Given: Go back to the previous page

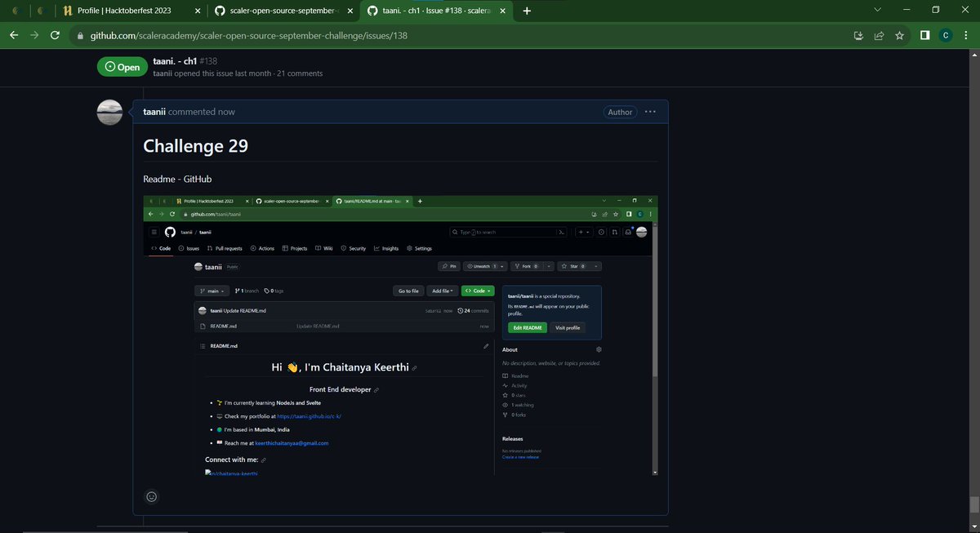Looking at the screenshot, I should 14,36.
